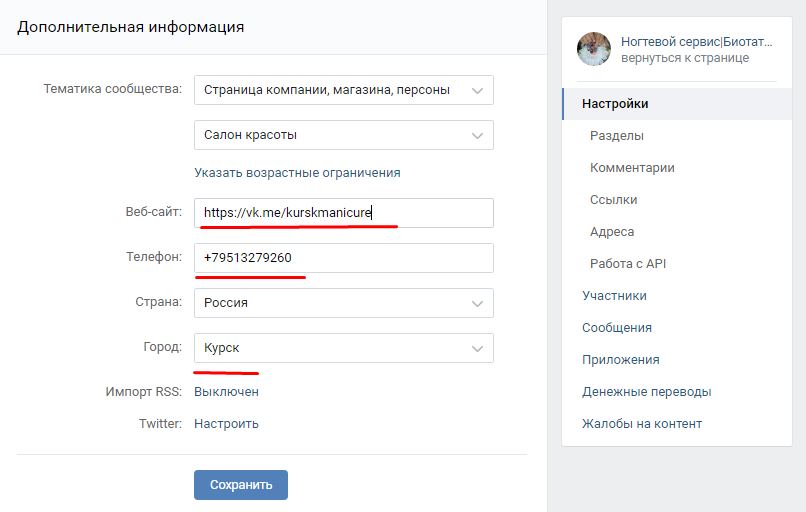Click Настроить next to Twitter

226,424
